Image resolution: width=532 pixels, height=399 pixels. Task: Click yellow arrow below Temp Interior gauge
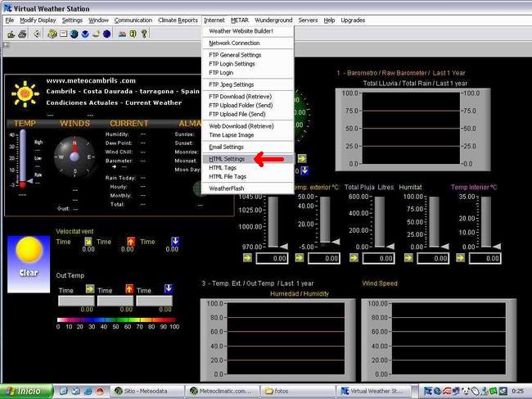461,258
